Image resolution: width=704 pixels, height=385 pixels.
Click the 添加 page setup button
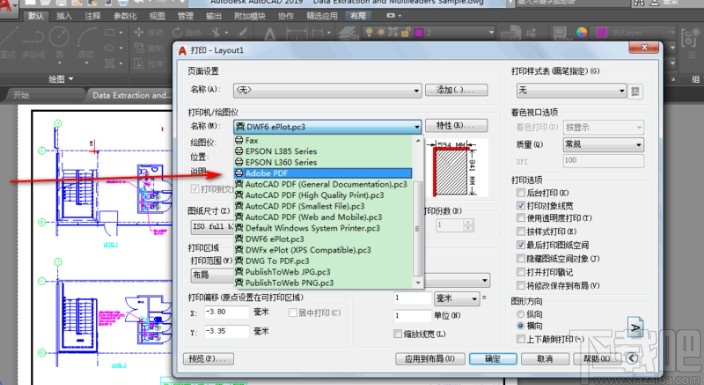(x=456, y=90)
